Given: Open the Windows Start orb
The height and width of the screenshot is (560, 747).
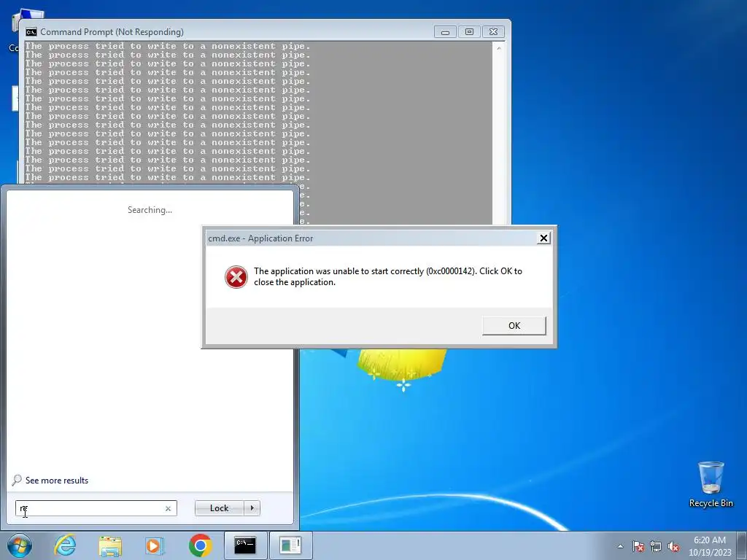Looking at the screenshot, I should (x=20, y=545).
